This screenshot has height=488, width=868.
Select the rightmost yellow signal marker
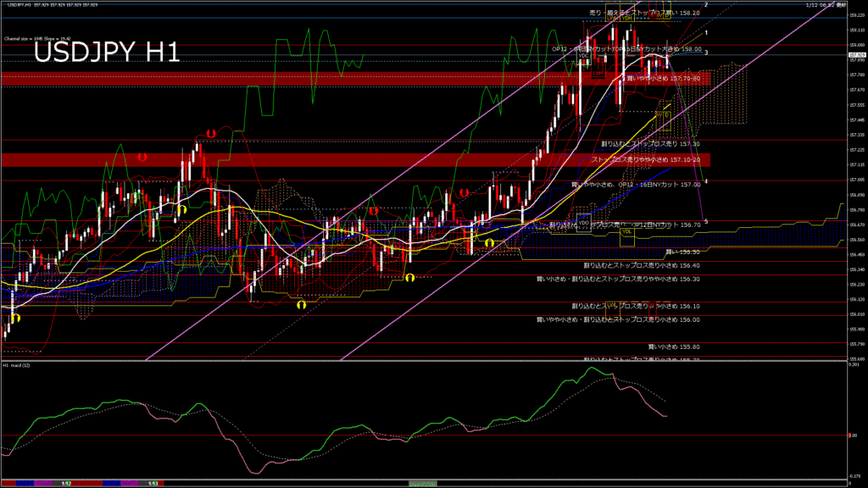coord(489,242)
